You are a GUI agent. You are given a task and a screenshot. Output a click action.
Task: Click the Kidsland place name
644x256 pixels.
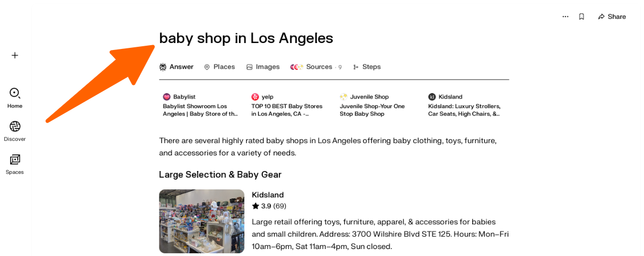point(268,195)
